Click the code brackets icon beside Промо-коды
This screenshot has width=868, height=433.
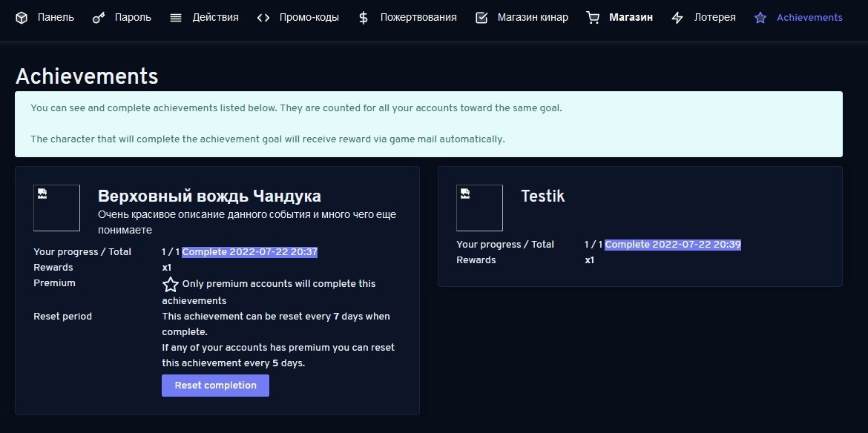point(263,17)
